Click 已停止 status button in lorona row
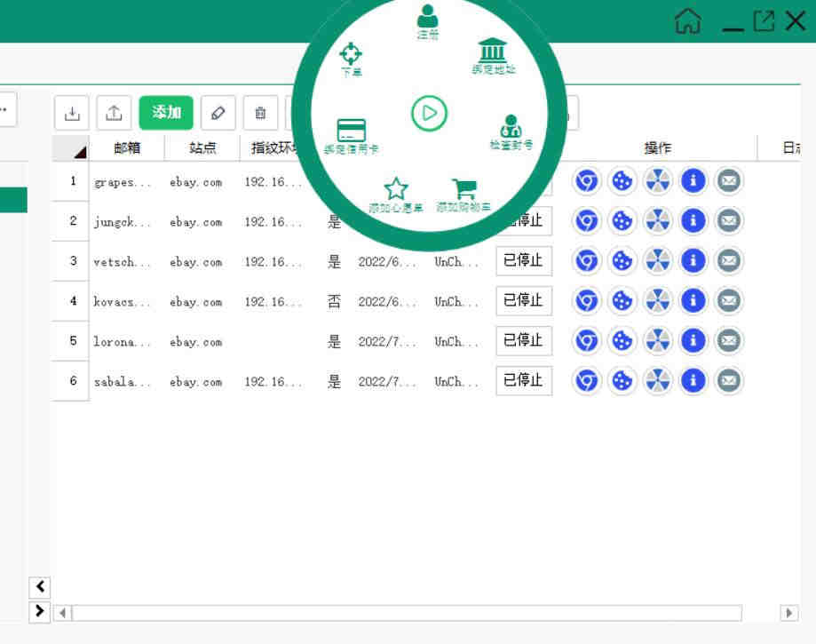 coord(524,340)
